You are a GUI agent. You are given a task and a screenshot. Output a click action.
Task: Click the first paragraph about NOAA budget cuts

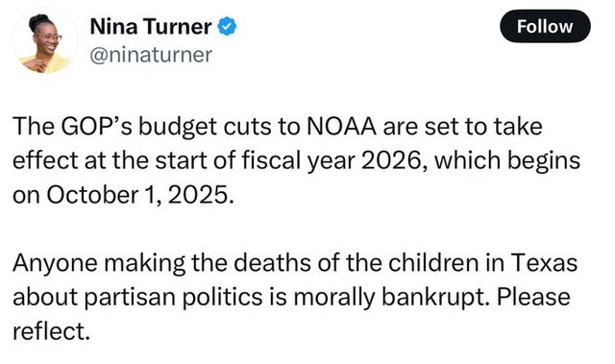(x=296, y=160)
